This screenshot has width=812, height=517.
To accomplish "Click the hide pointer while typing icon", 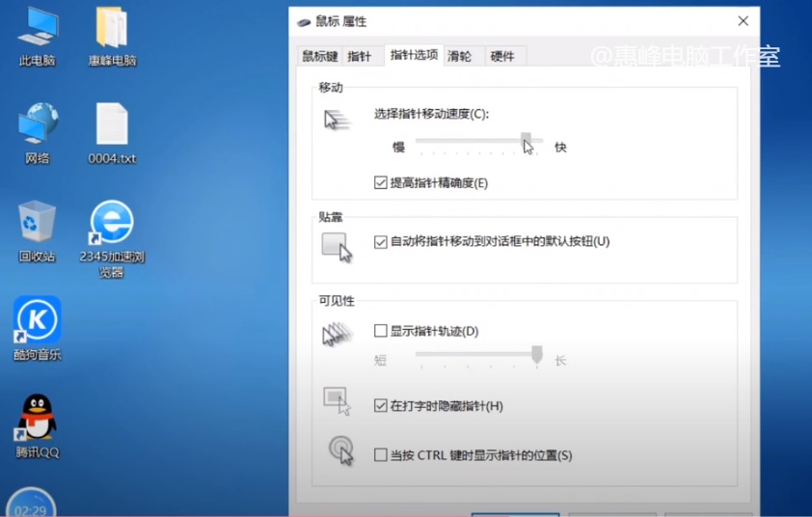I will coord(338,401).
